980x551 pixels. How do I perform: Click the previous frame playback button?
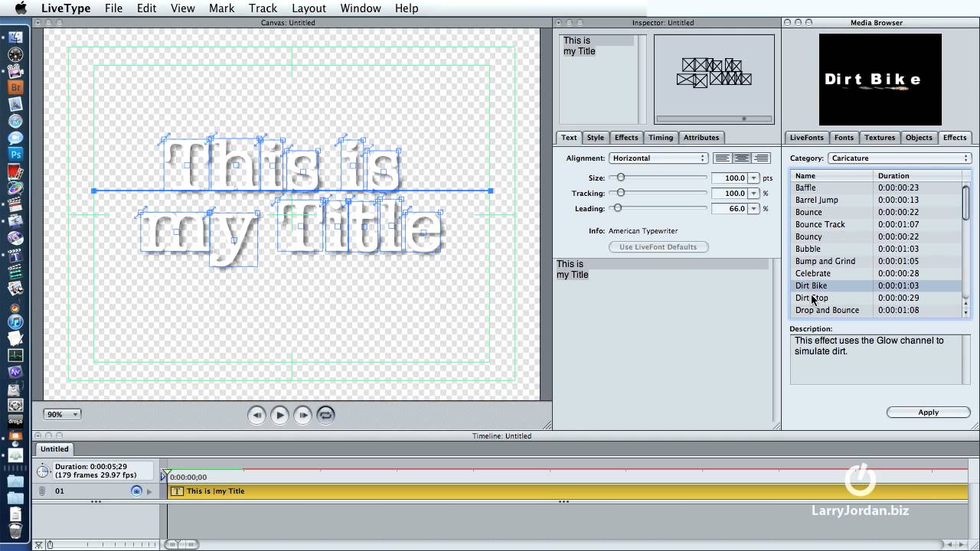pos(256,415)
